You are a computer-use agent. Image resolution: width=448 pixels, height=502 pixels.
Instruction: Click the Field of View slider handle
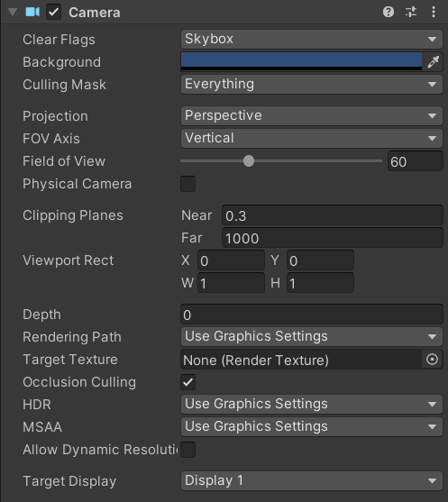tap(249, 161)
